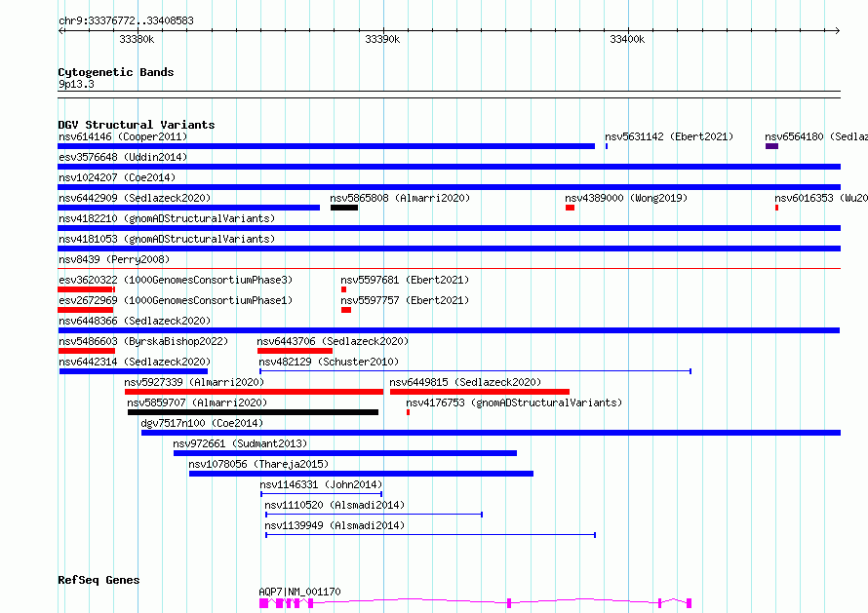Viewport: 868px width, 613px height.
Task: Click the 33400k ruler label
Action: click(627, 39)
